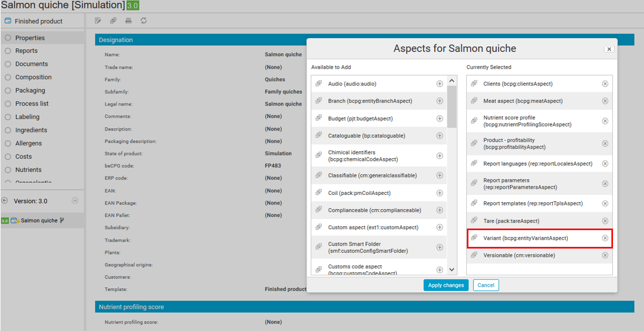Remove the Versionable aspect

click(x=605, y=255)
